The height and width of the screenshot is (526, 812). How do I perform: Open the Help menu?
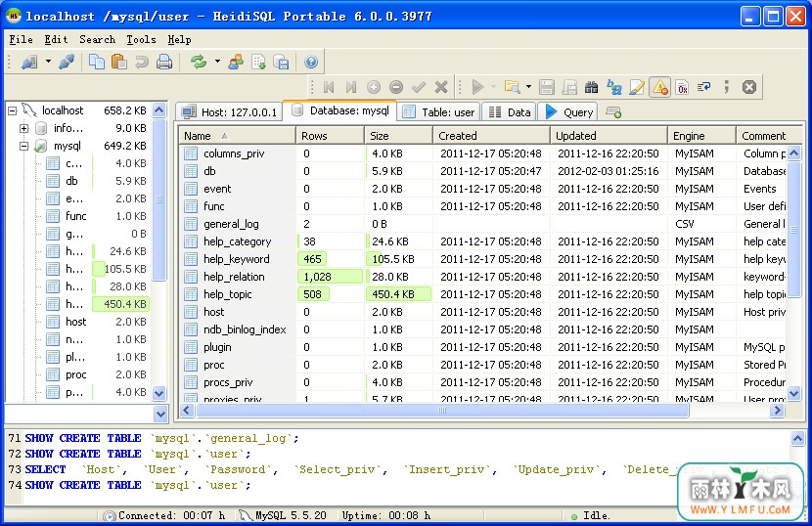(179, 39)
